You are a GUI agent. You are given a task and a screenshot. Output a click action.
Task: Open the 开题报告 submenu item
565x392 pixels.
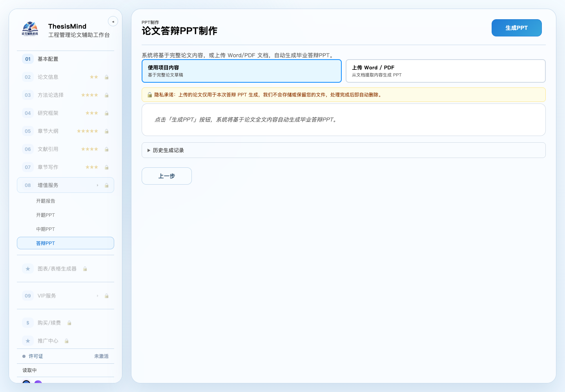point(66,201)
